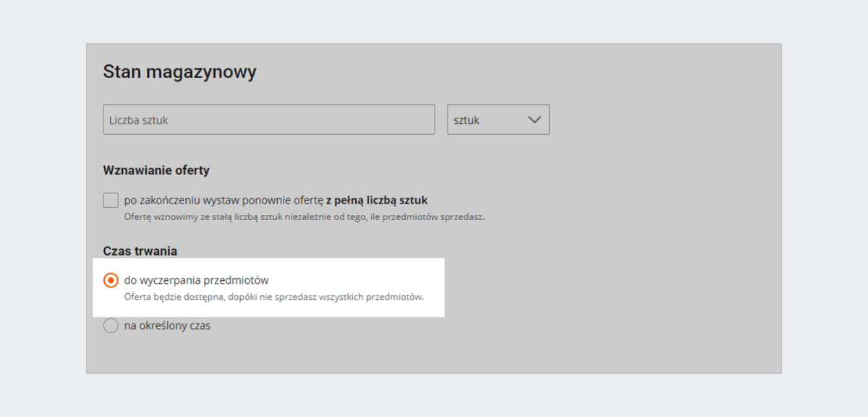Click the 'Ofertę wznowimy ze stałą liczbą sztuk' hint

click(x=305, y=216)
